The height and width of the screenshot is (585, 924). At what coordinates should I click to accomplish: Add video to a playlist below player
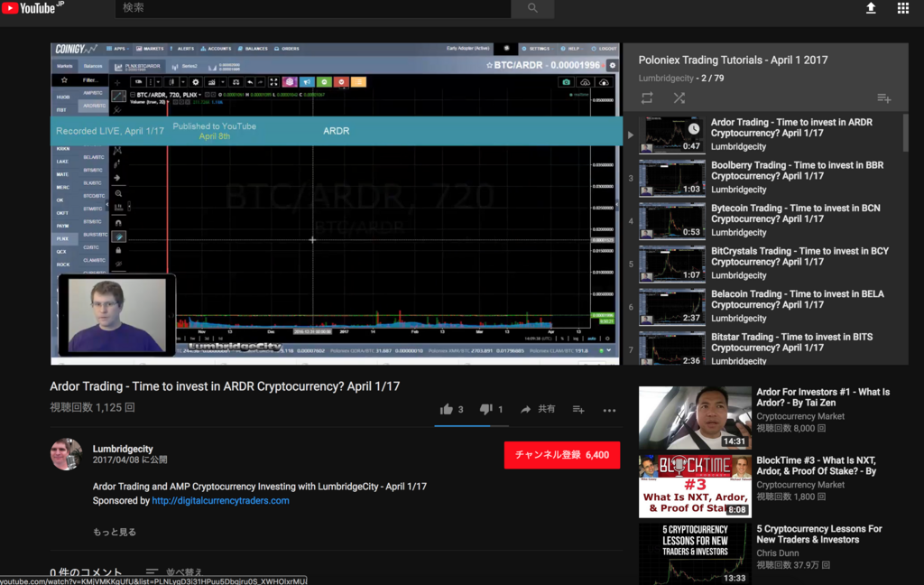tap(578, 409)
